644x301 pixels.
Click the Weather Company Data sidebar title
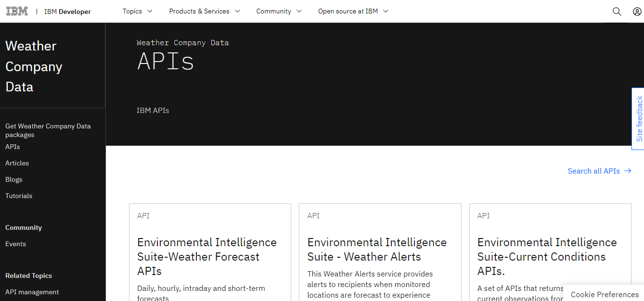pyautogui.click(x=34, y=66)
